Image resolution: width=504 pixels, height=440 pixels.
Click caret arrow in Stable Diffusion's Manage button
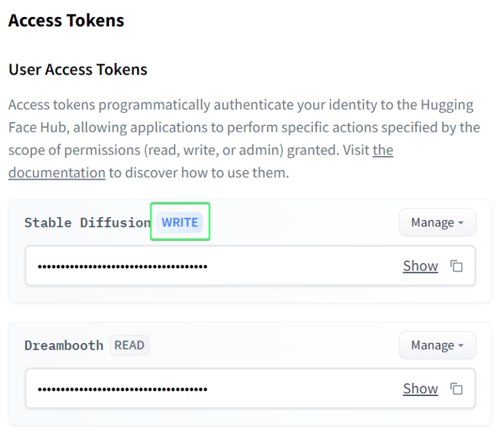461,224
